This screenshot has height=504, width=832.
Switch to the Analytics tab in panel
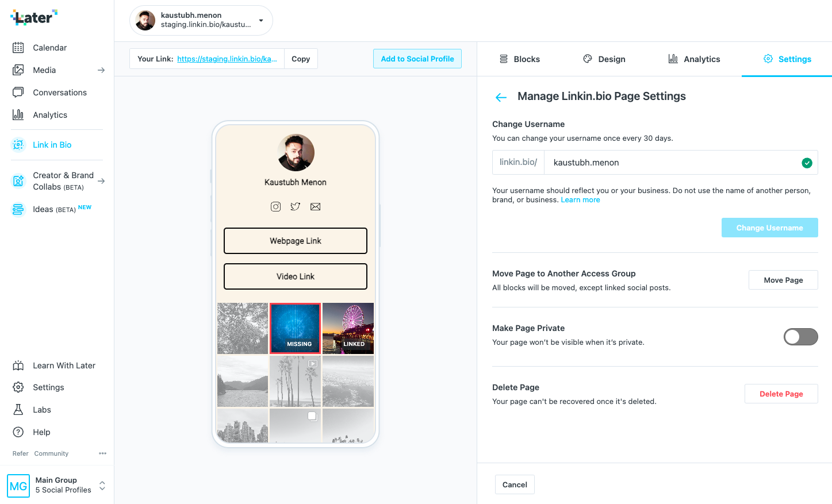tap(695, 59)
